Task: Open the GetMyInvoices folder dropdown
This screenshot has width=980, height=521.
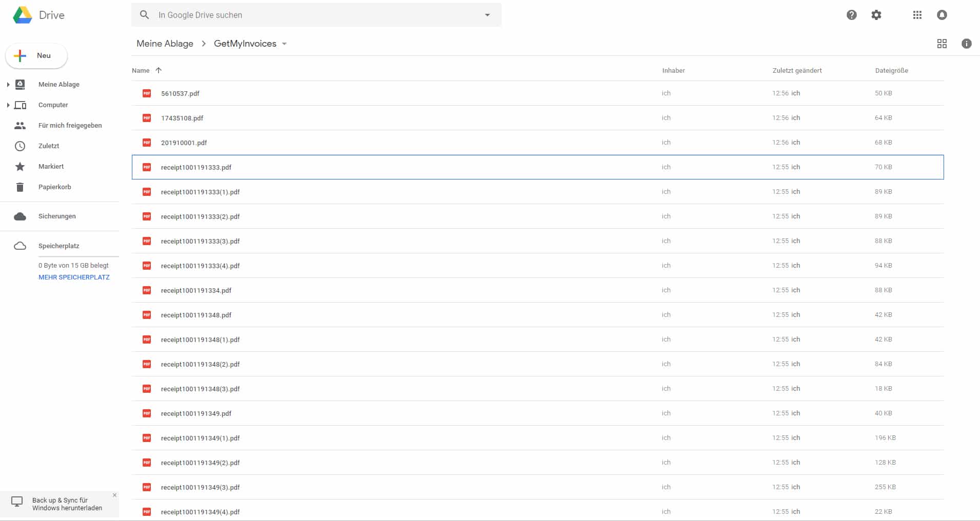Action: point(284,44)
